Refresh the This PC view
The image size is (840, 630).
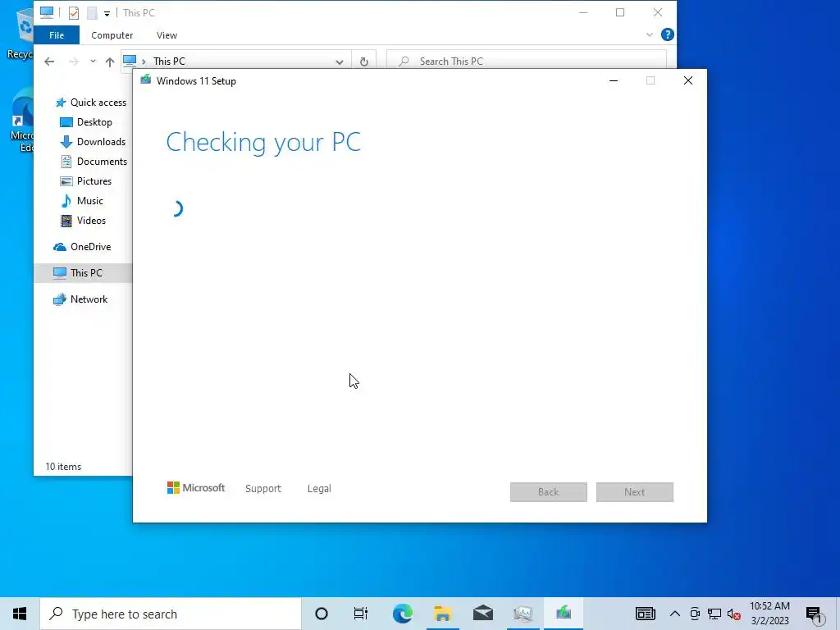(x=364, y=62)
